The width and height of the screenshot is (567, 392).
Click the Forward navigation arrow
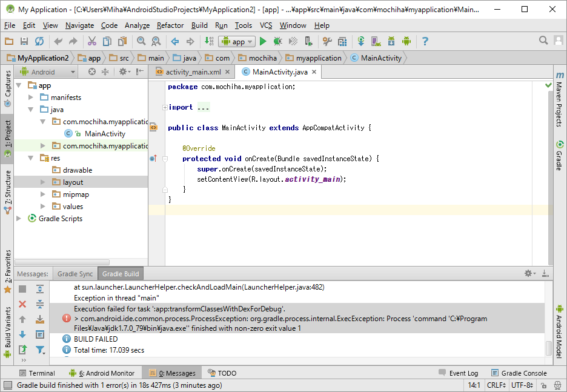(x=190, y=41)
